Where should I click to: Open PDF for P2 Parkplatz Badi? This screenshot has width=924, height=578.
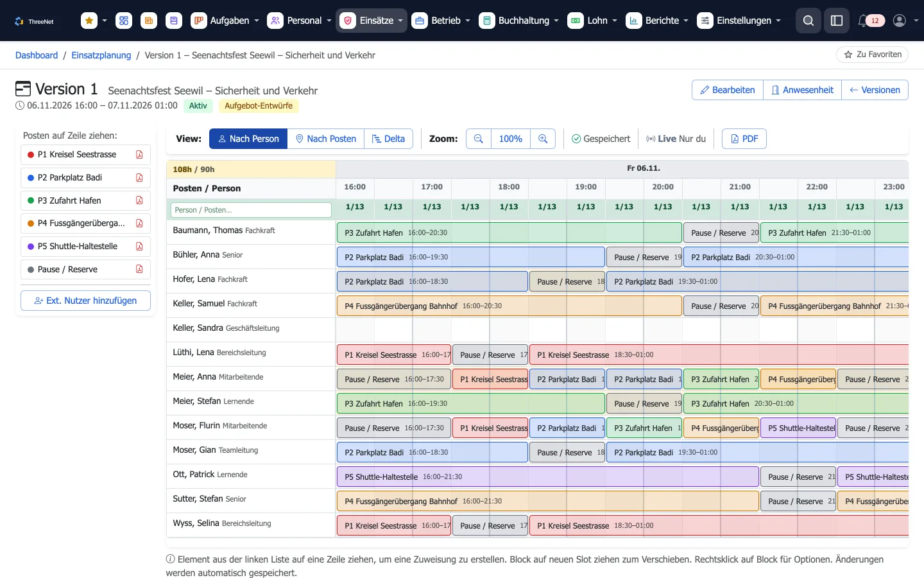[139, 177]
